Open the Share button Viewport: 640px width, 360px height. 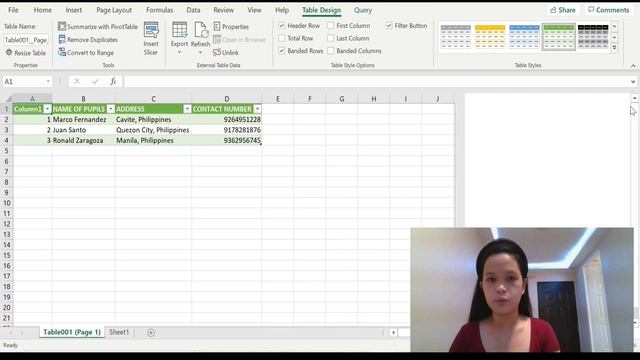coord(562,10)
